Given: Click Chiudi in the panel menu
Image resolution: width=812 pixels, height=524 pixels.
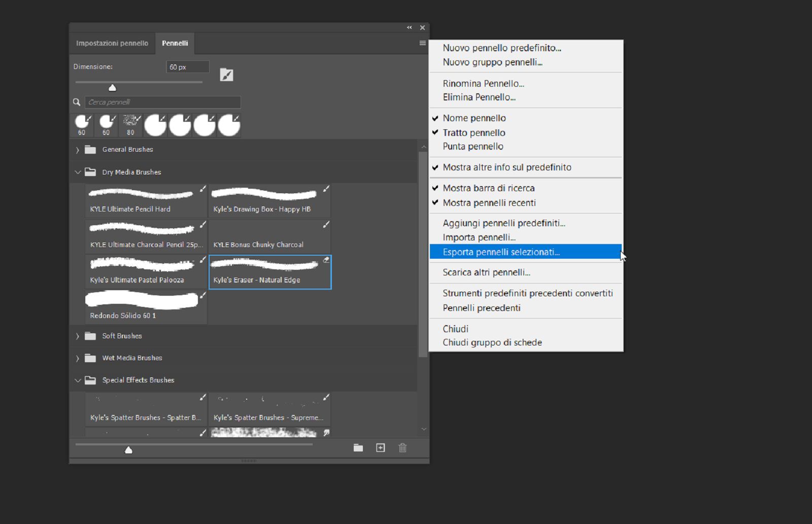Looking at the screenshot, I should 526,329.
